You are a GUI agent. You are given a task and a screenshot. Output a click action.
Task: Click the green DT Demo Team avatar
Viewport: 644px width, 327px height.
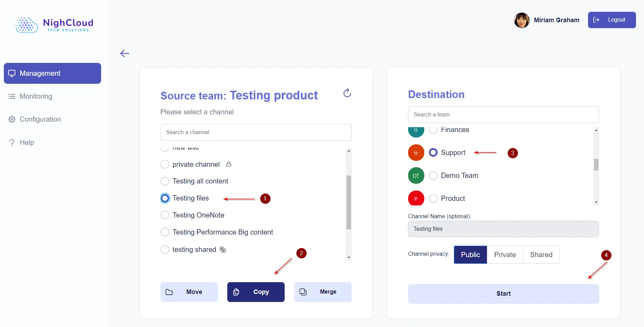click(x=416, y=176)
